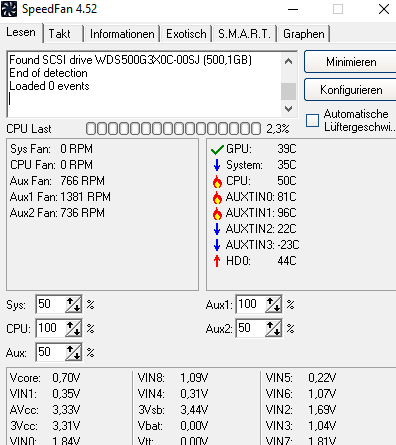This screenshot has height=445, width=396.
Task: Click into the Aux1 speed percentage field
Action: [251, 304]
